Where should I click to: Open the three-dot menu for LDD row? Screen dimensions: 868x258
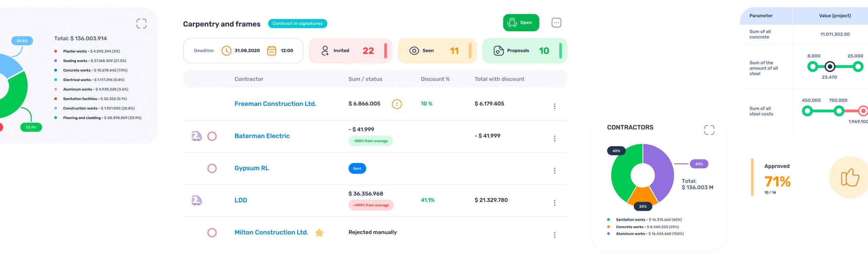pyautogui.click(x=554, y=203)
